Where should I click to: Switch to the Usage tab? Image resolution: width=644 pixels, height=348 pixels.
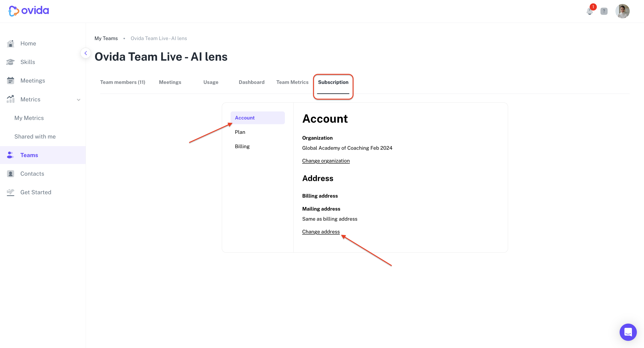[211, 82]
